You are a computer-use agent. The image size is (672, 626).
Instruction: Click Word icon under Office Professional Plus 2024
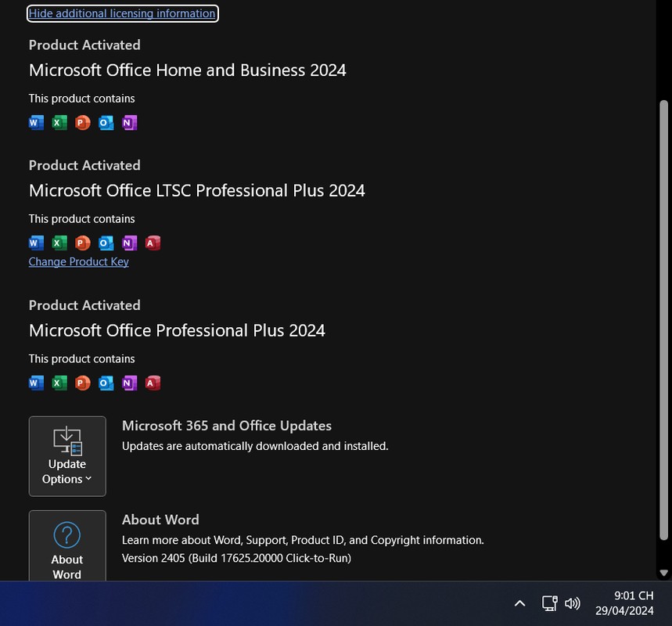click(x=36, y=383)
